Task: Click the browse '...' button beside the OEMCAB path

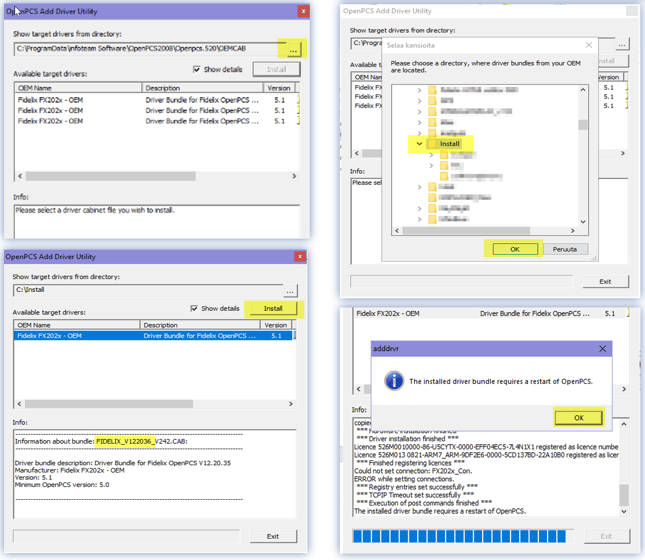Action: [293, 50]
